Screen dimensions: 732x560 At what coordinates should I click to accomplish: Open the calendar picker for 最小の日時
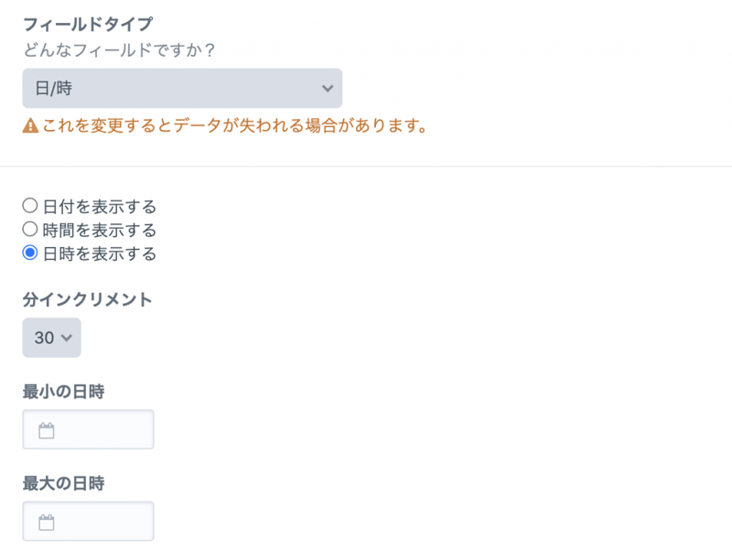point(88,428)
